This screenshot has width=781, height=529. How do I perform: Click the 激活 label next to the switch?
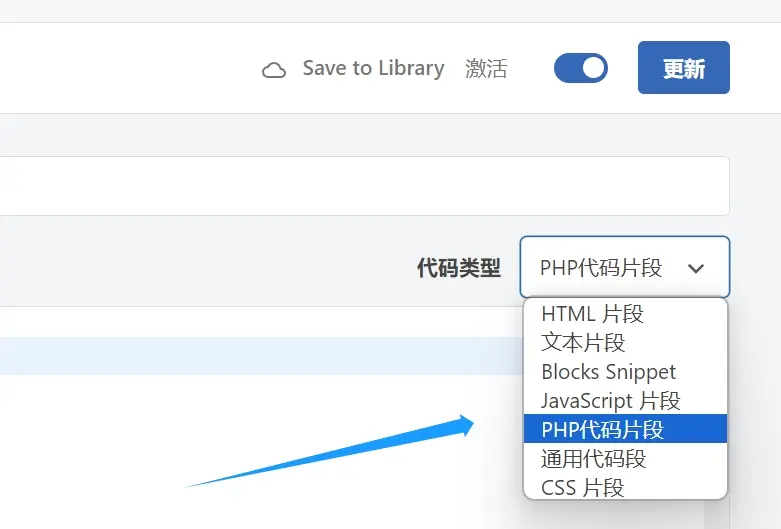(x=486, y=69)
